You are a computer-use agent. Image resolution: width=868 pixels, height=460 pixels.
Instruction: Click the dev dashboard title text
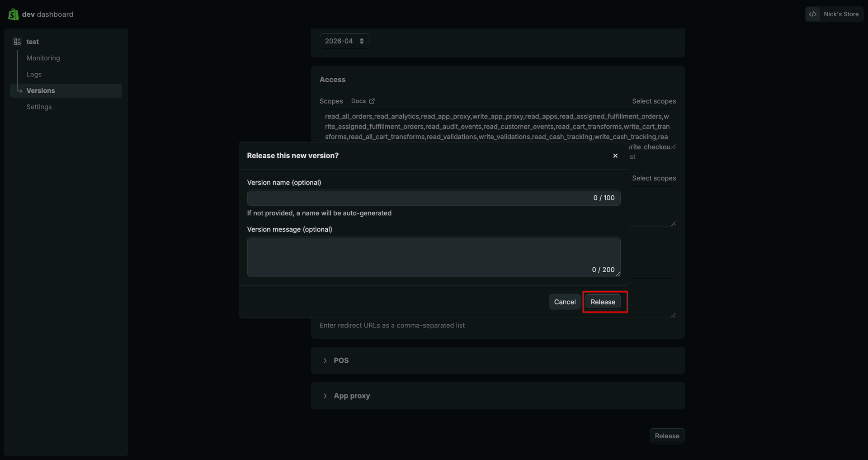coord(47,14)
